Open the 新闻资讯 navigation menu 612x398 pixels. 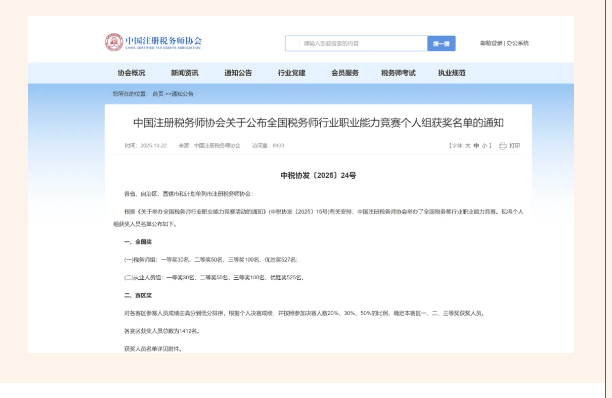click(x=185, y=73)
